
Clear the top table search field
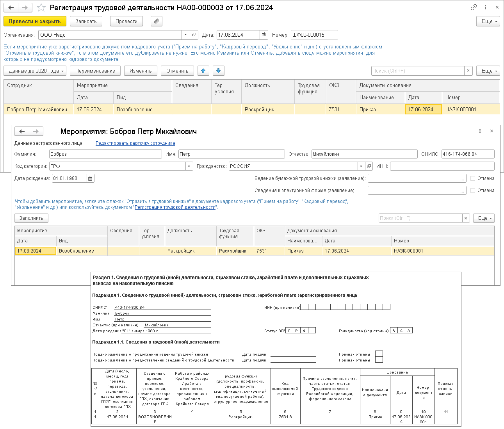pos(468,71)
